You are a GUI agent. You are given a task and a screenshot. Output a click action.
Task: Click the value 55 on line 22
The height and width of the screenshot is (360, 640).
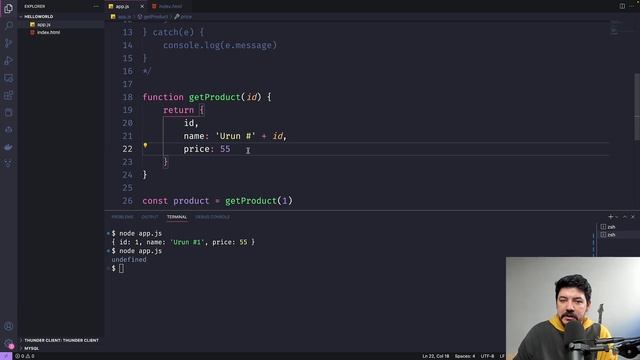pos(225,149)
